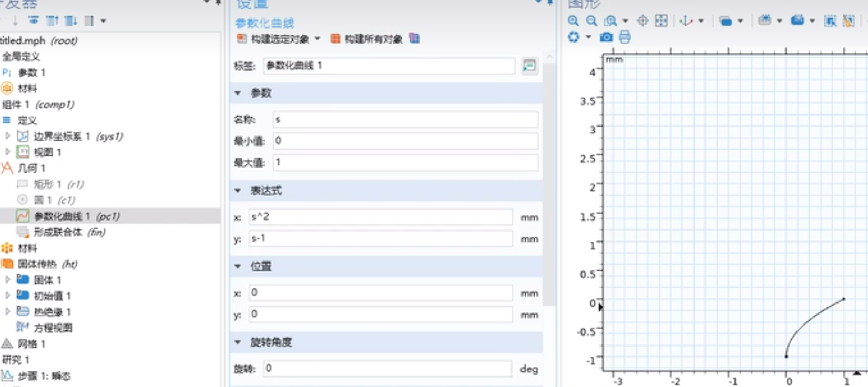Click the refresh graphics circle icon
Image resolution: width=868 pixels, height=387 pixels.
pyautogui.click(x=574, y=37)
